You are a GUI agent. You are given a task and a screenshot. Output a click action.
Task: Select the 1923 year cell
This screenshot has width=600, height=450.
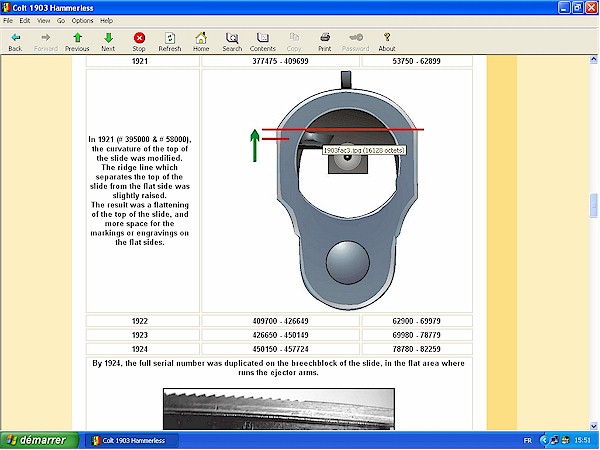click(x=143, y=335)
